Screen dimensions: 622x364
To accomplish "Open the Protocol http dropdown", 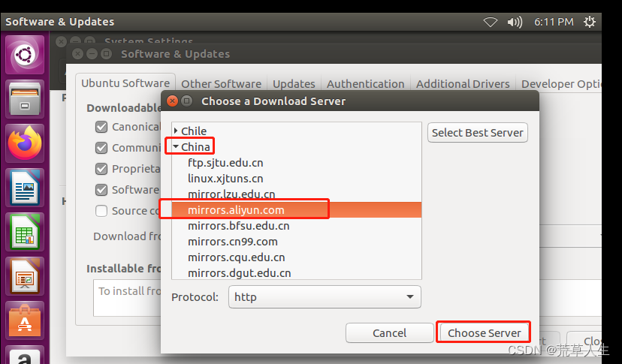I will click(325, 297).
